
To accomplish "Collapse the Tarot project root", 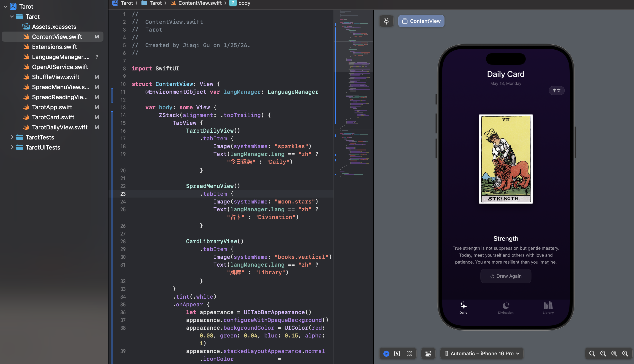I will (5, 6).
